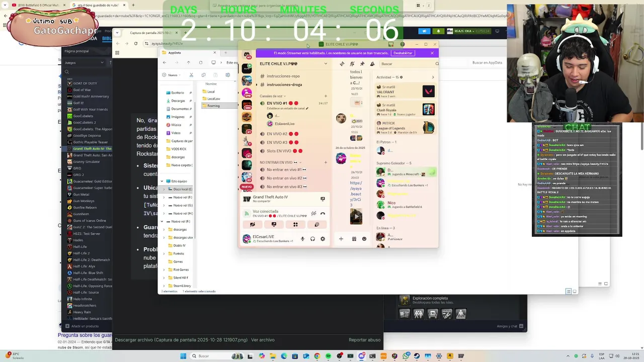Click Descargar archivo screenshot link

click(x=181, y=340)
